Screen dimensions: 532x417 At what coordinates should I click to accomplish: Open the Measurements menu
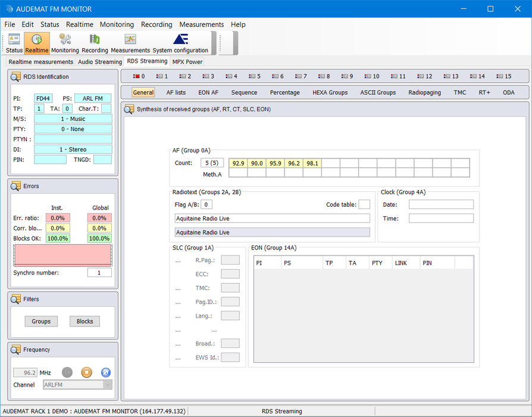point(201,24)
